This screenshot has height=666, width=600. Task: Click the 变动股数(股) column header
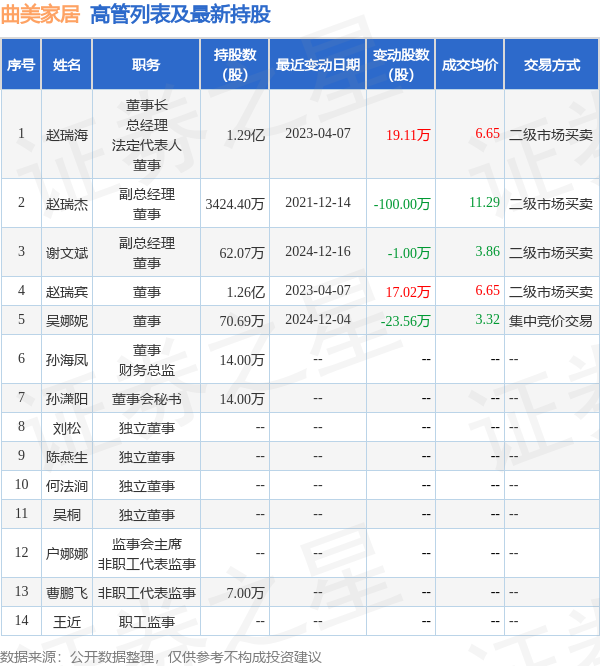(x=401, y=65)
